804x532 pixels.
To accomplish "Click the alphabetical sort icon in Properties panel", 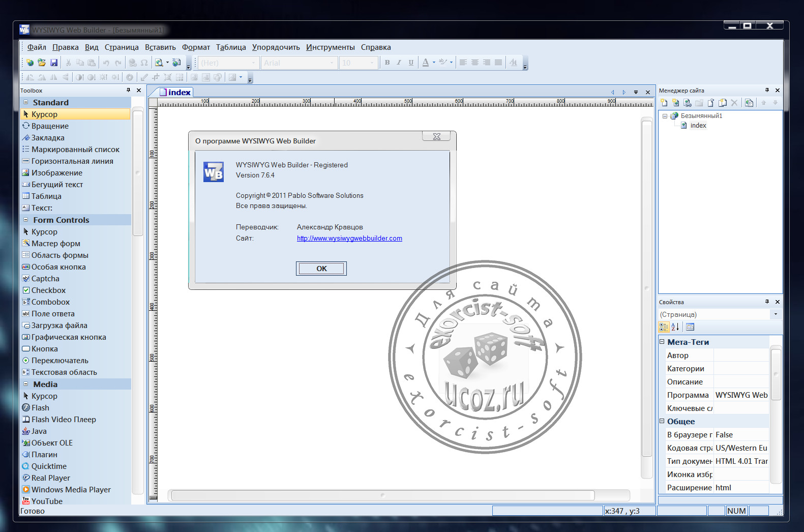I will coord(675,327).
